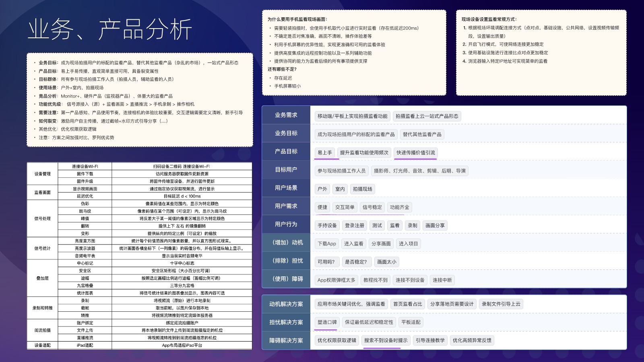Click the 进入项目 tag
This screenshot has height=362, width=644.
click(409, 244)
